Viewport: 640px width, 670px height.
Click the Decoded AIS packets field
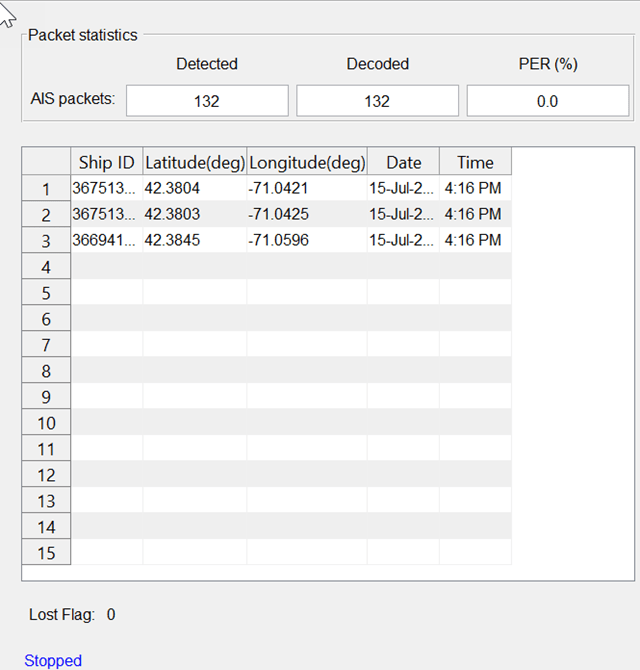377,101
